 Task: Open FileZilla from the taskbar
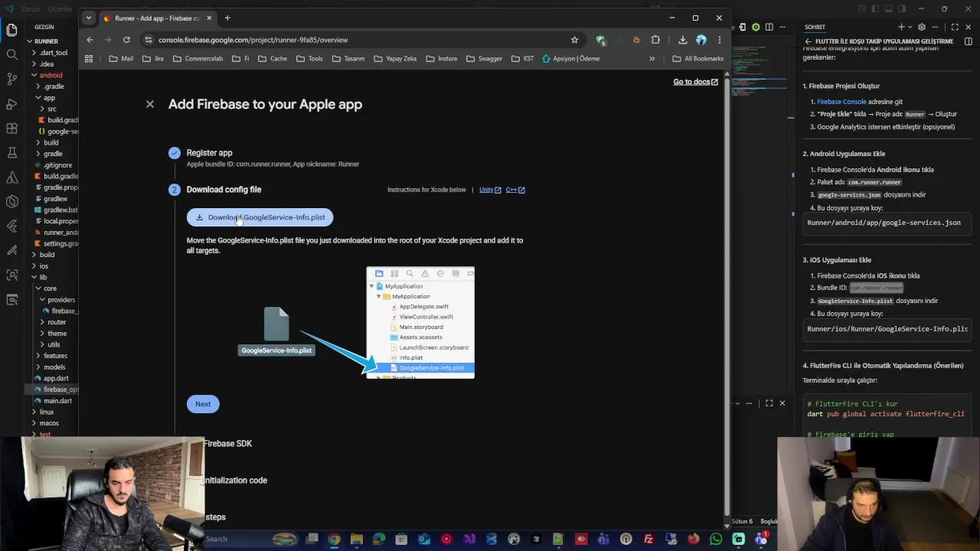coord(648,540)
